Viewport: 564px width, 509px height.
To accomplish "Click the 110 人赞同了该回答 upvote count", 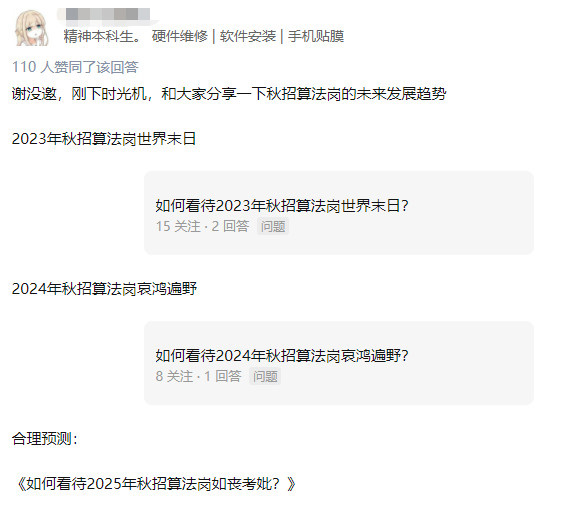I will tap(75, 67).
